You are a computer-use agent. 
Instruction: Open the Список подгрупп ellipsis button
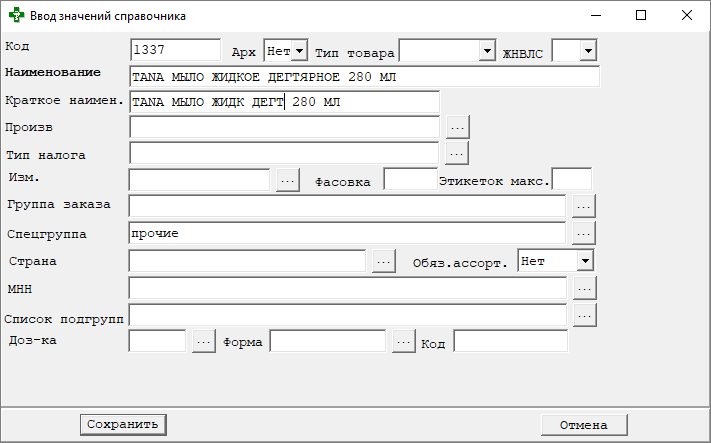[584, 315]
